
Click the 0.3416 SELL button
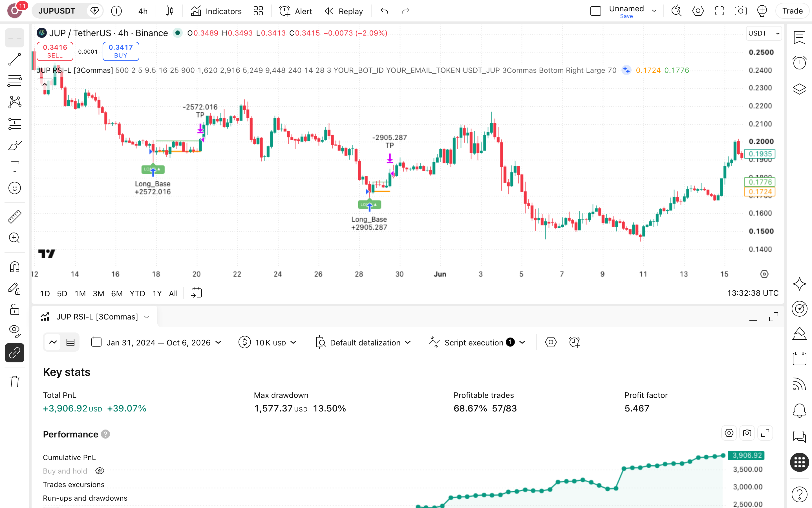click(x=55, y=51)
